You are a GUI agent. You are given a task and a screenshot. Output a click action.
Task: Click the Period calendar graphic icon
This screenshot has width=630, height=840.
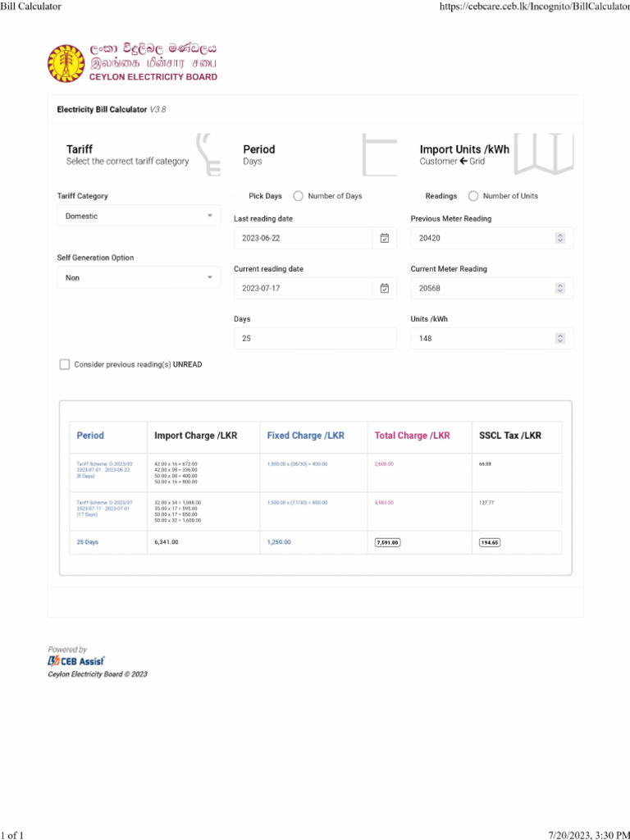[x=379, y=154]
